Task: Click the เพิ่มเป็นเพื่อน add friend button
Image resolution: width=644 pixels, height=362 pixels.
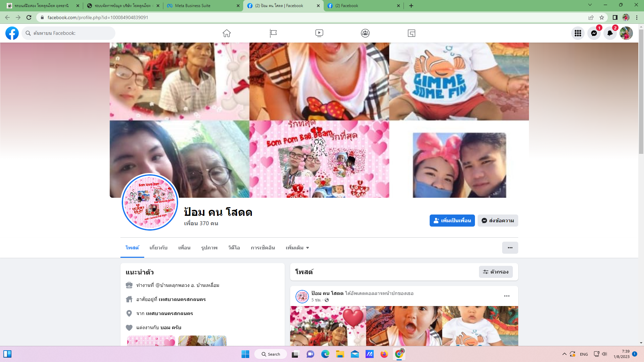Action: coord(452,221)
